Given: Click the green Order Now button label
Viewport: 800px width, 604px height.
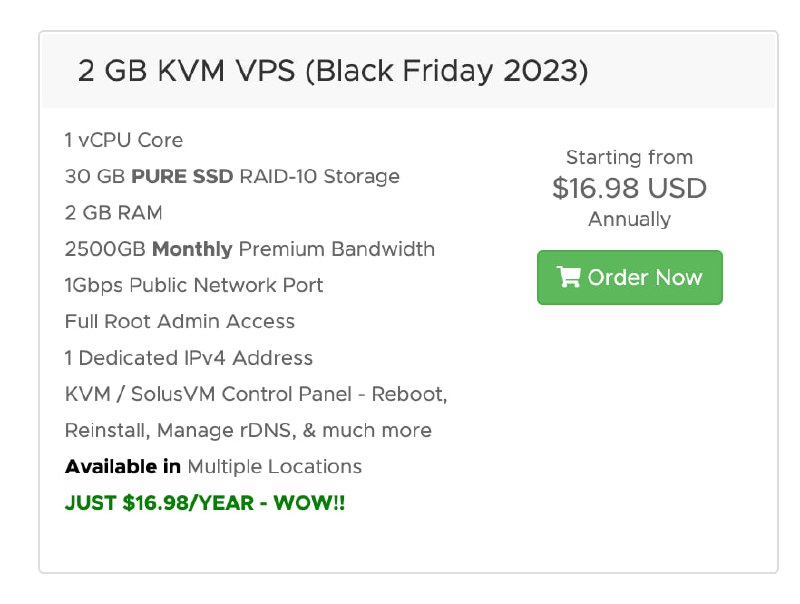Looking at the screenshot, I should pos(644,277).
